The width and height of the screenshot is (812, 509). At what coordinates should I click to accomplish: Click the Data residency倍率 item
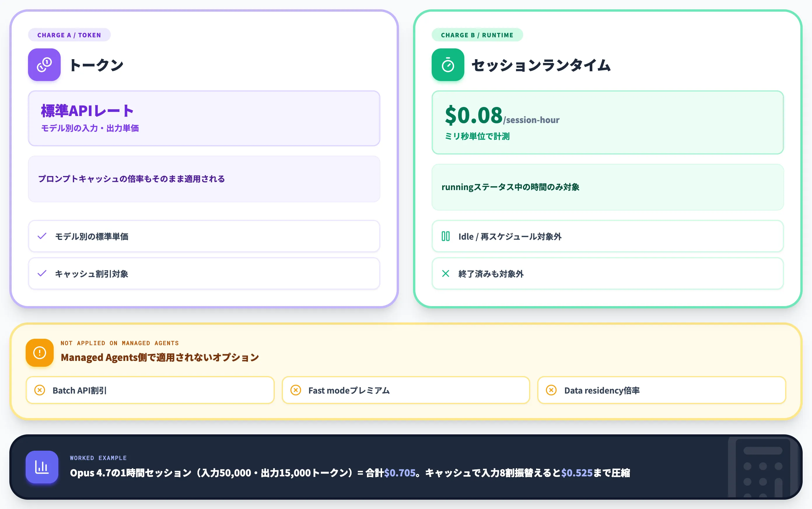tap(662, 390)
